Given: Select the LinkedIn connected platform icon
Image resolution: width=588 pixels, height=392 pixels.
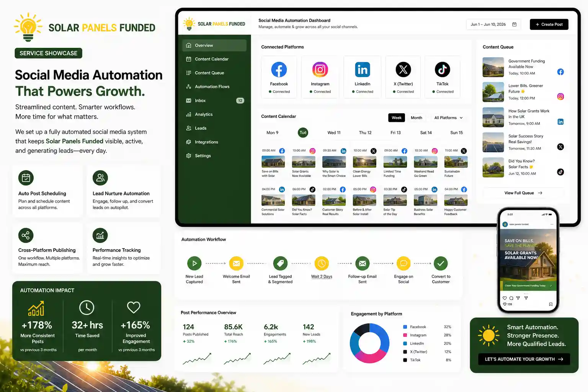Looking at the screenshot, I should click(x=362, y=70).
